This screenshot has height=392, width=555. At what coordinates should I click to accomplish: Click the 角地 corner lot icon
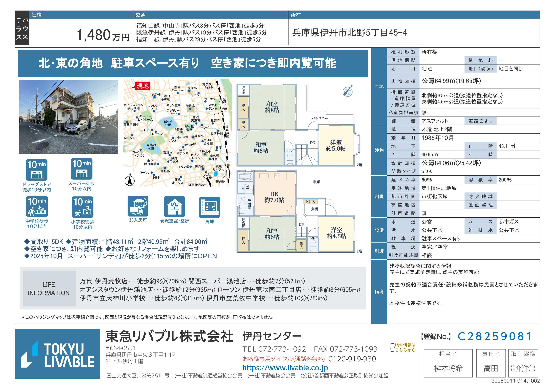click(x=210, y=207)
